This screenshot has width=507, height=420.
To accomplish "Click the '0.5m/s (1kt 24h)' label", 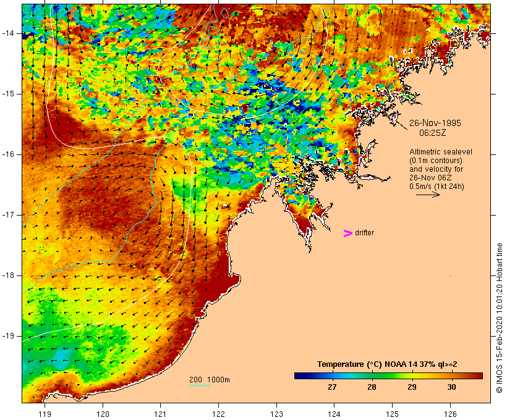I will point(437,187).
